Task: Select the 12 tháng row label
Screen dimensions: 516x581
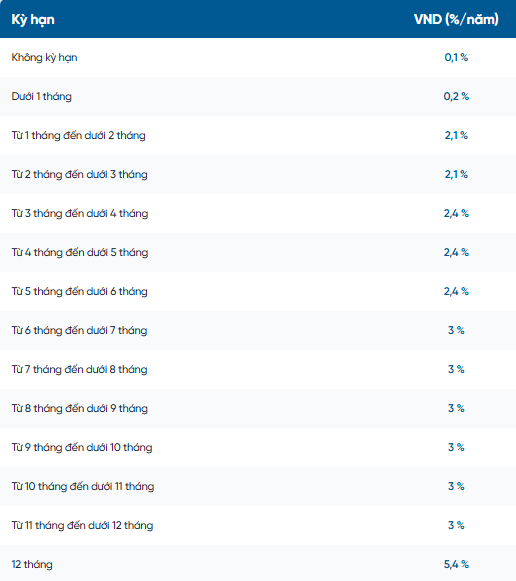Action: [32, 564]
